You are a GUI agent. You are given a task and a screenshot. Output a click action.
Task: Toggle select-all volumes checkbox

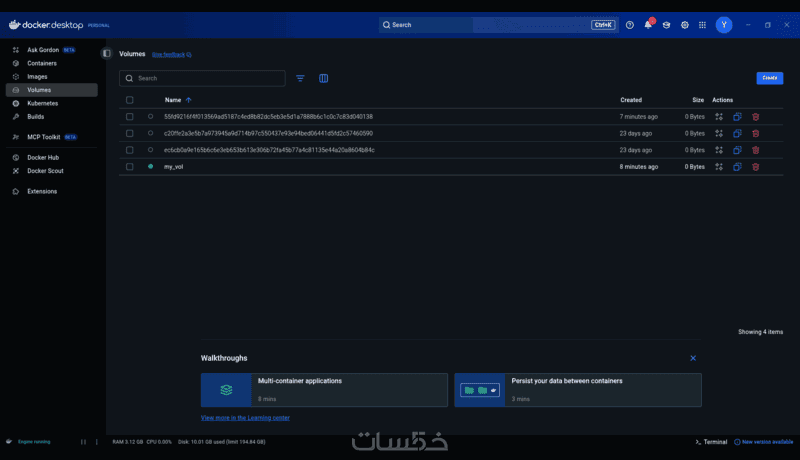pos(130,100)
